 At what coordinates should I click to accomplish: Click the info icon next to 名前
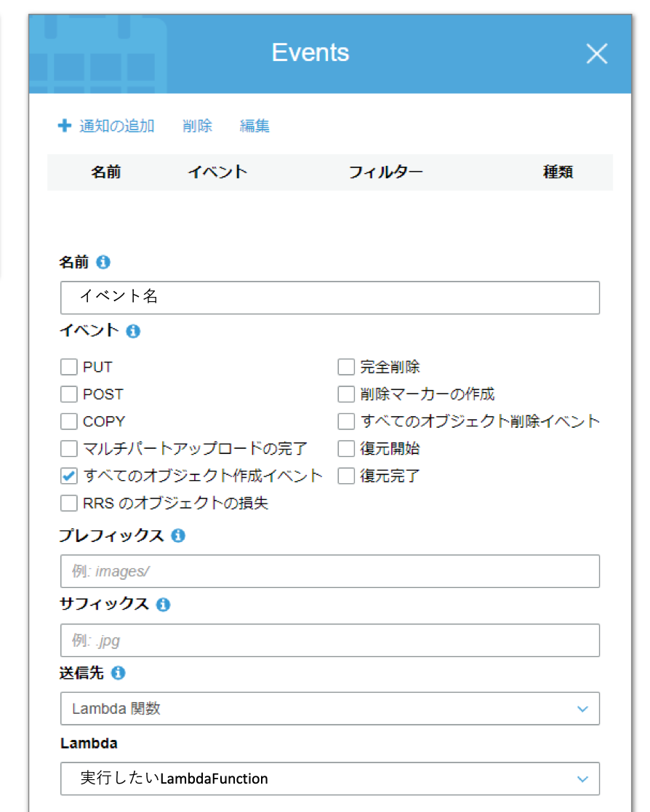pos(103,262)
